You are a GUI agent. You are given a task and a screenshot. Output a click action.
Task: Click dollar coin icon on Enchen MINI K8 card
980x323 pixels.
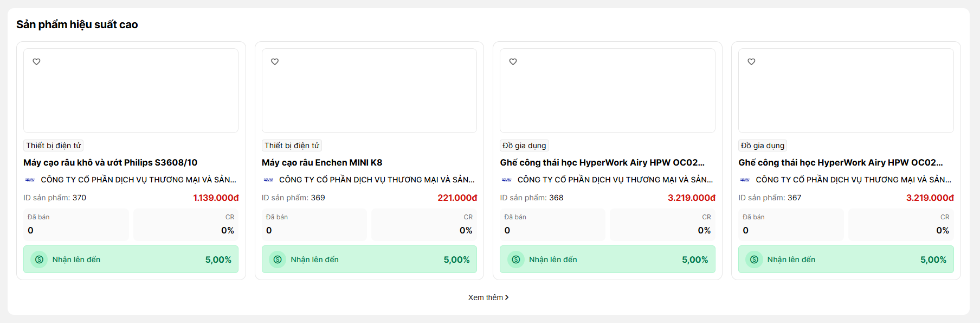coord(278,259)
